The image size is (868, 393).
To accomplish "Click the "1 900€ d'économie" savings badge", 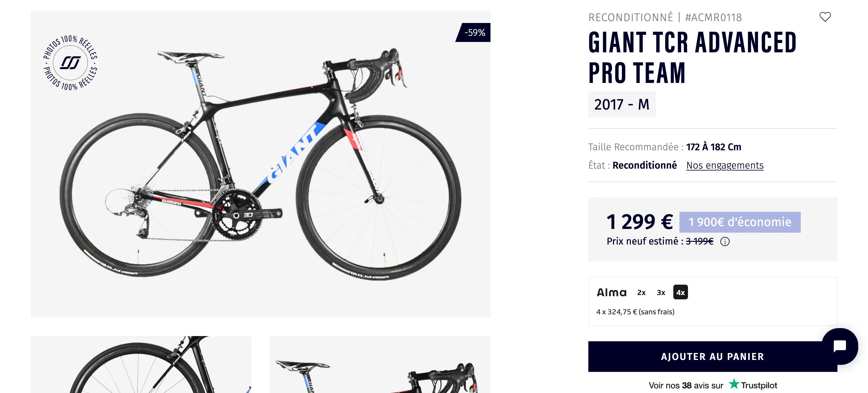I will click(740, 222).
